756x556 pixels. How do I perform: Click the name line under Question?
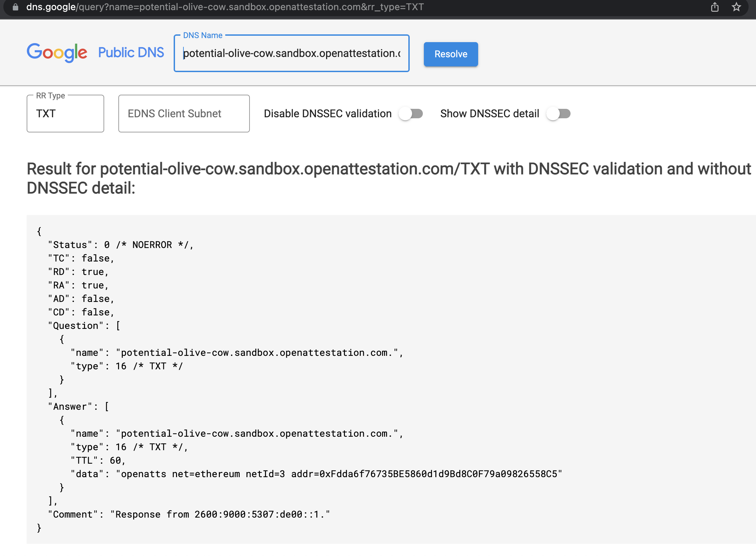click(x=237, y=353)
